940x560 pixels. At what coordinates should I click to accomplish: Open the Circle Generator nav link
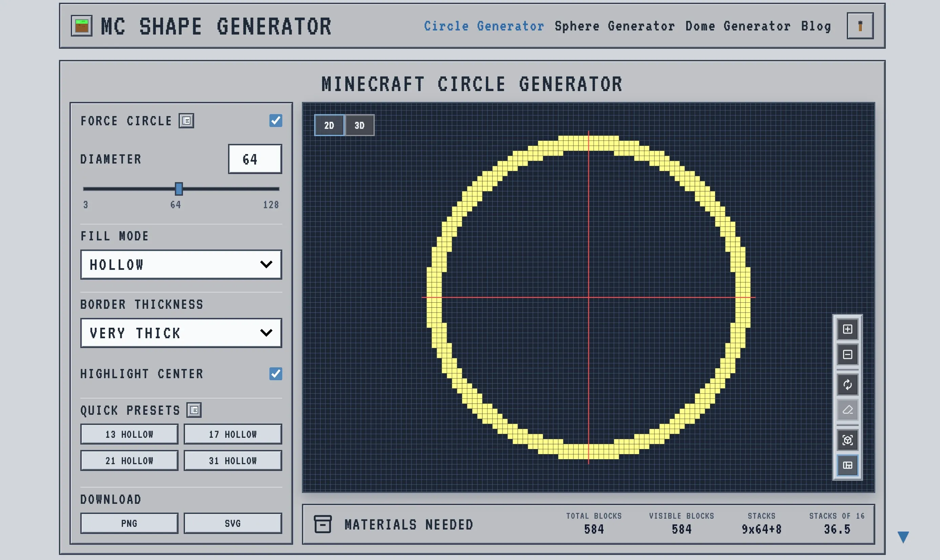[484, 26]
